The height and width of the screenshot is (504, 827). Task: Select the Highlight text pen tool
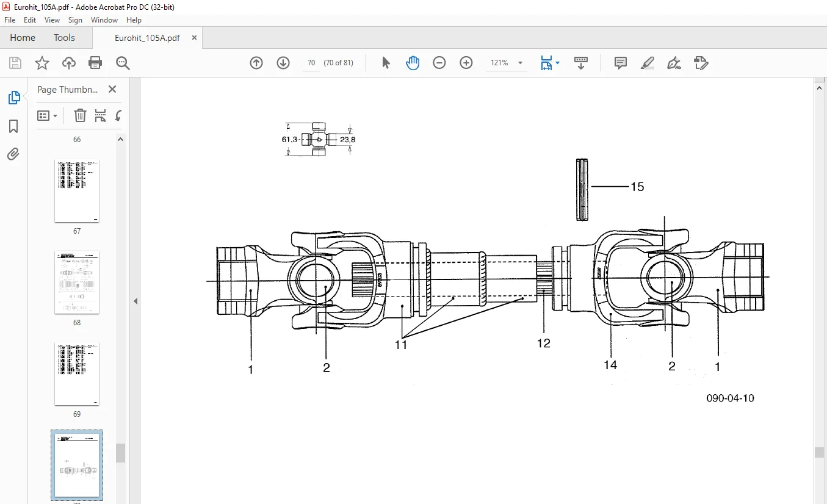[648, 63]
